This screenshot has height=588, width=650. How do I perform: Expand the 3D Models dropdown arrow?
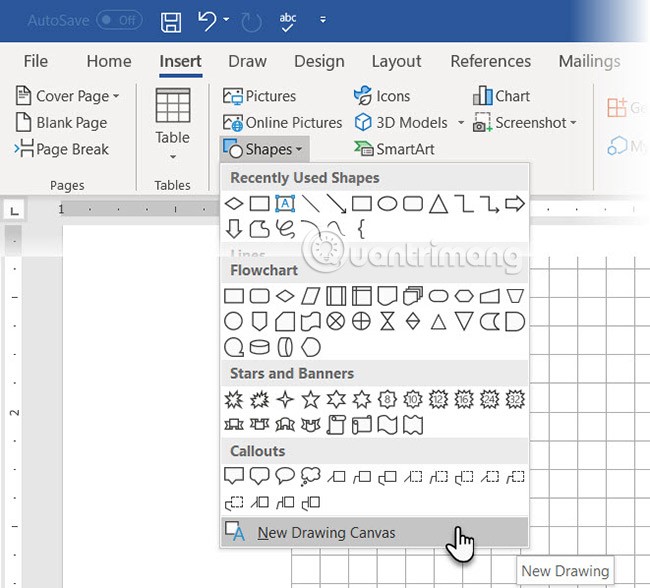click(x=461, y=122)
